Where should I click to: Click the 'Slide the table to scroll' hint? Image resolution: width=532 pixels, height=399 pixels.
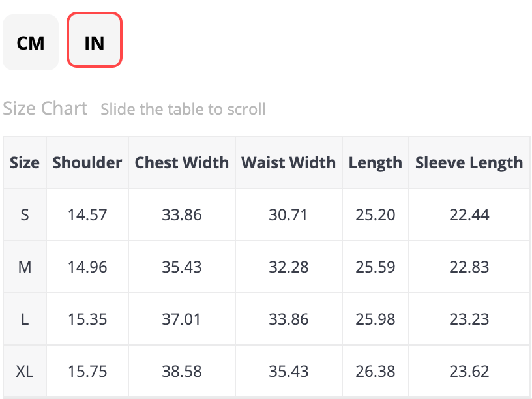pyautogui.click(x=183, y=109)
